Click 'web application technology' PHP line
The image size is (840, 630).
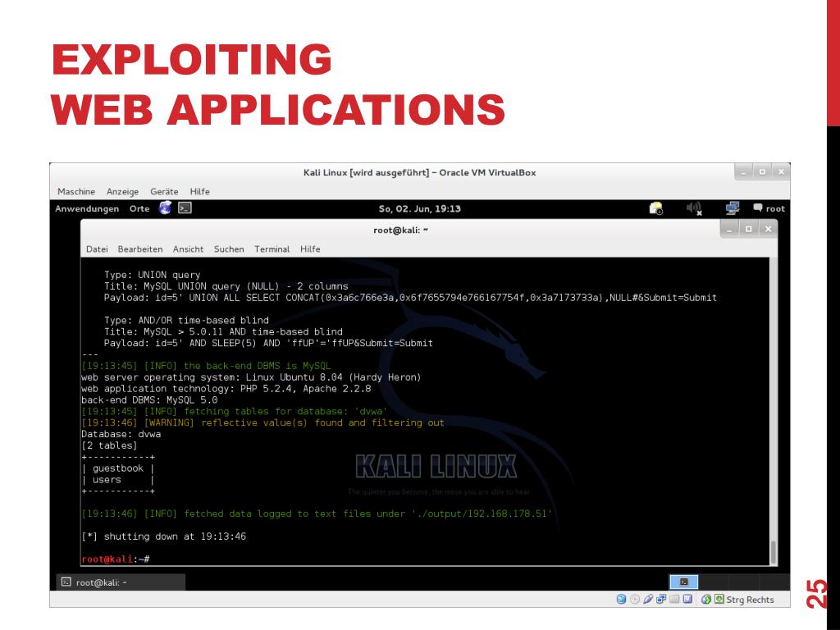click(226, 388)
